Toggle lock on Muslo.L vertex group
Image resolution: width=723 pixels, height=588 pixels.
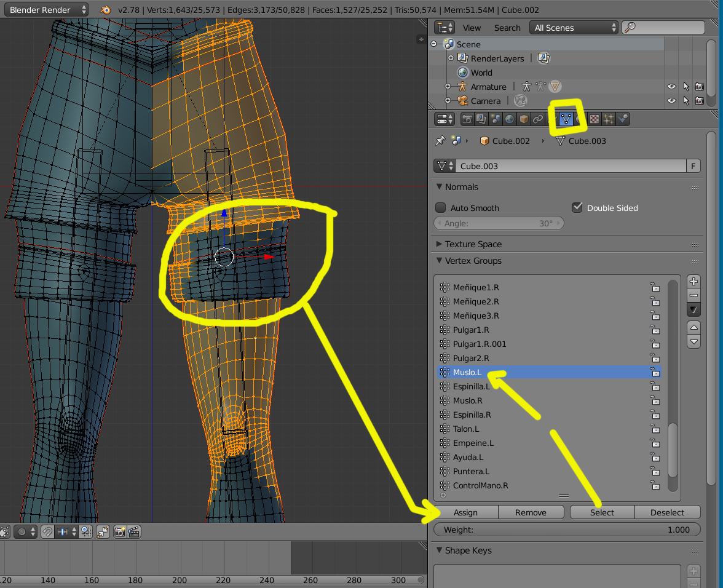tap(655, 372)
